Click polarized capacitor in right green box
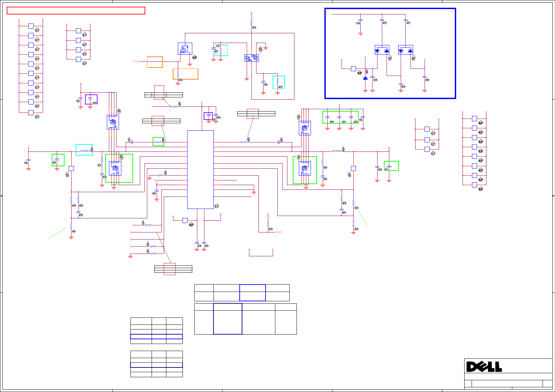 389,167
